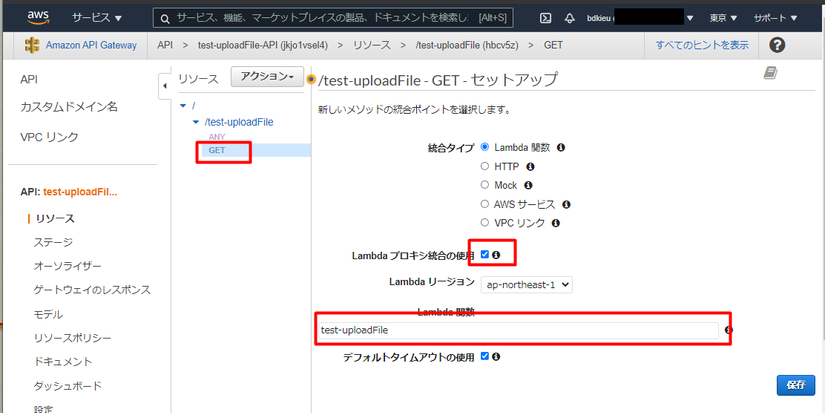Click リソース breadcrumb link

click(372, 45)
